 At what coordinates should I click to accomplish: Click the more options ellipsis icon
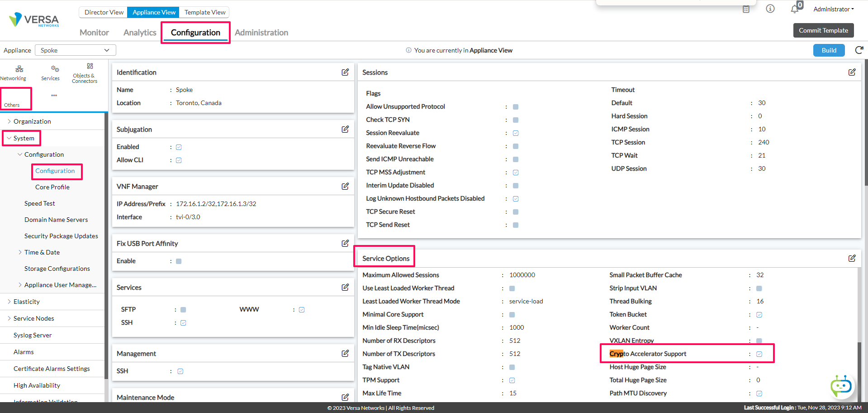[54, 96]
